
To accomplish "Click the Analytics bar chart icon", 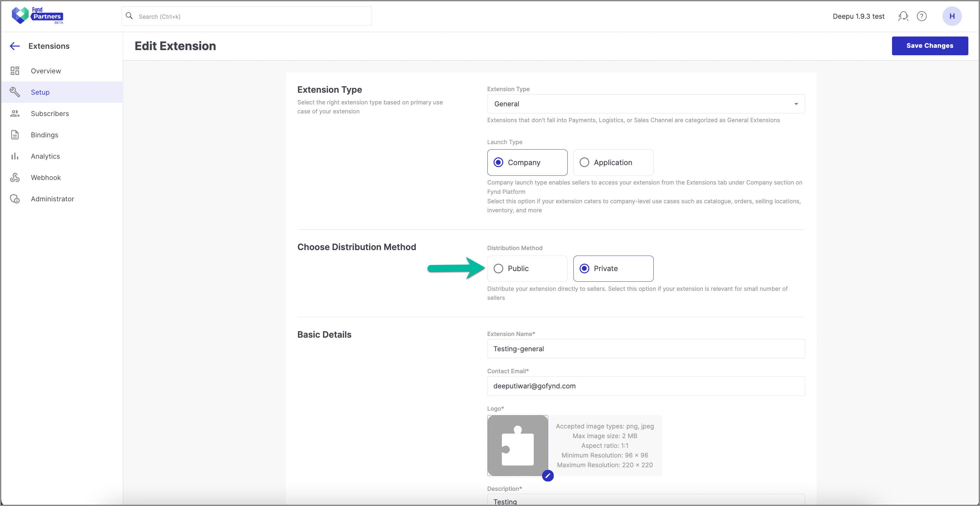I will point(15,156).
